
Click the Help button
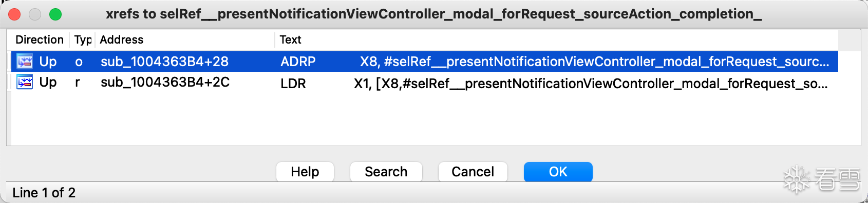point(305,172)
